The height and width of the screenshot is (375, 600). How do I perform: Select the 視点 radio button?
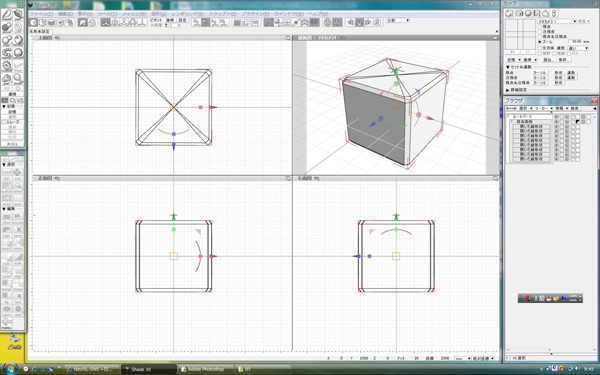[540, 26]
